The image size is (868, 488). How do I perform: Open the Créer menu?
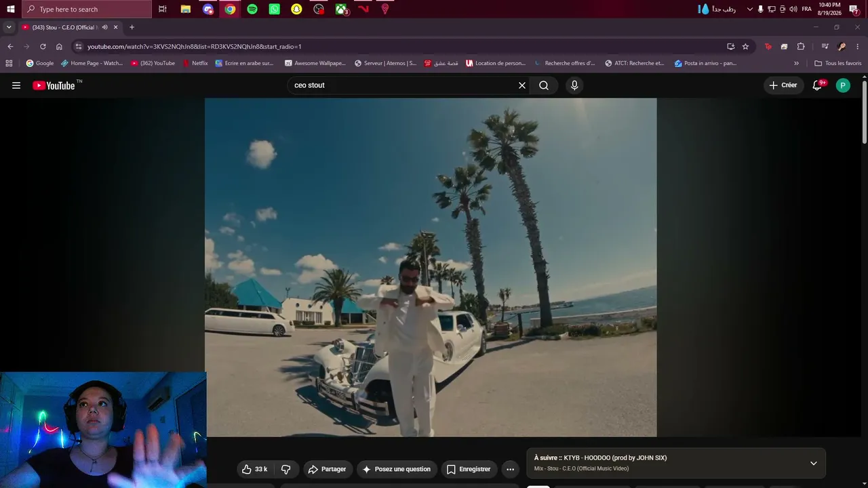(783, 85)
